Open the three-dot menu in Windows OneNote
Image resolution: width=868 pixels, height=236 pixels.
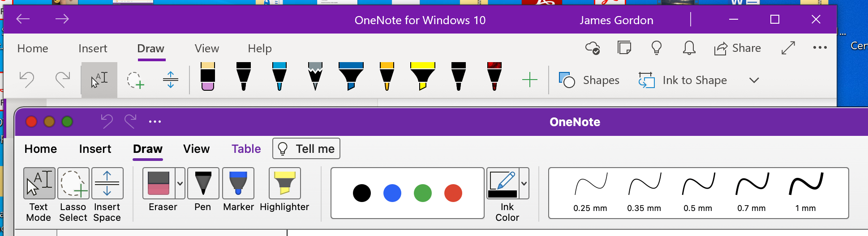click(x=820, y=48)
